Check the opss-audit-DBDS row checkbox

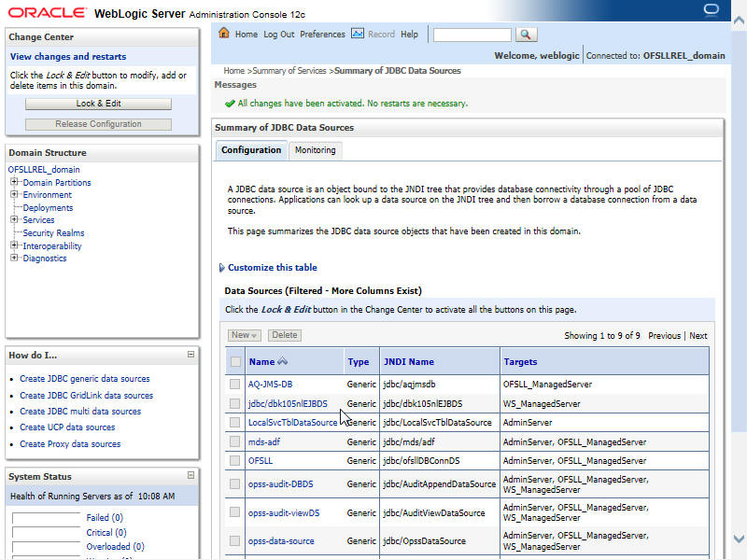click(234, 483)
